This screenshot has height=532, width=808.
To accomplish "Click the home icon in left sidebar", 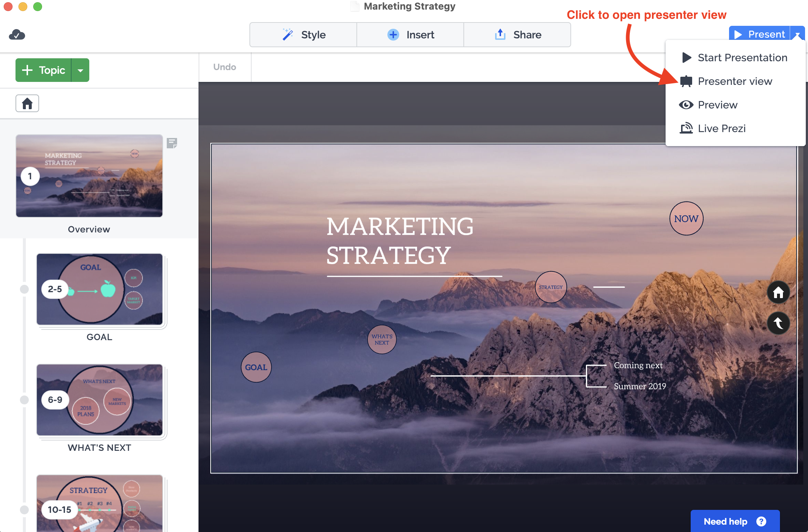I will (27, 104).
